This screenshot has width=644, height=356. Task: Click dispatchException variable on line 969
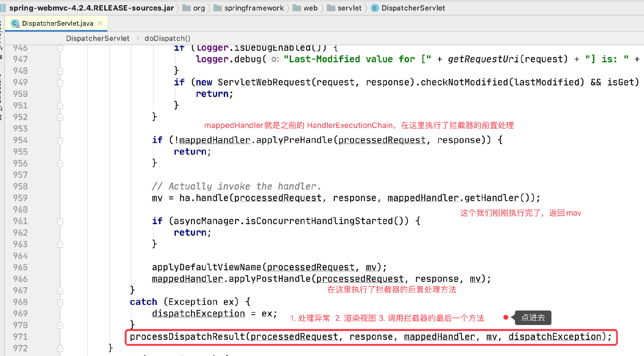(198, 313)
